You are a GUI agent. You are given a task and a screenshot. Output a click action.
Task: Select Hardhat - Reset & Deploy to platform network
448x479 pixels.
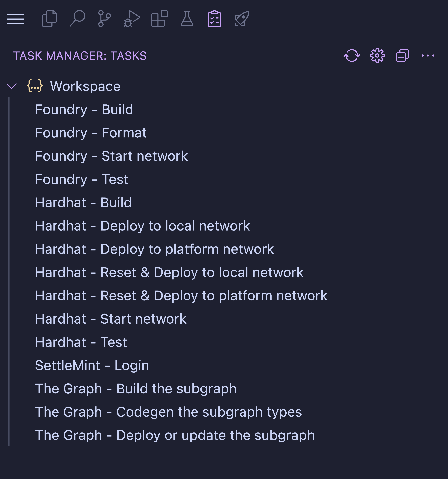(181, 296)
